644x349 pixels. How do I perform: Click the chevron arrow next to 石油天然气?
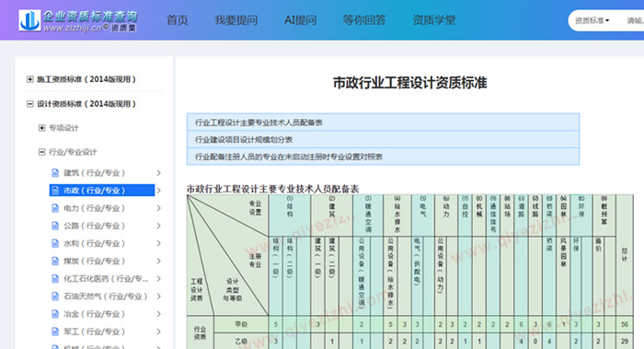pos(158,297)
